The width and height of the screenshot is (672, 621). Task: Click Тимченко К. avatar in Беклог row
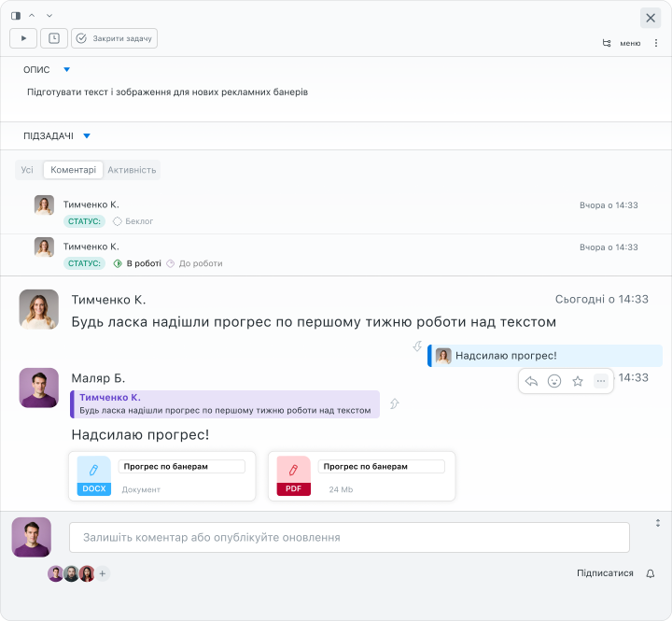coord(44,205)
